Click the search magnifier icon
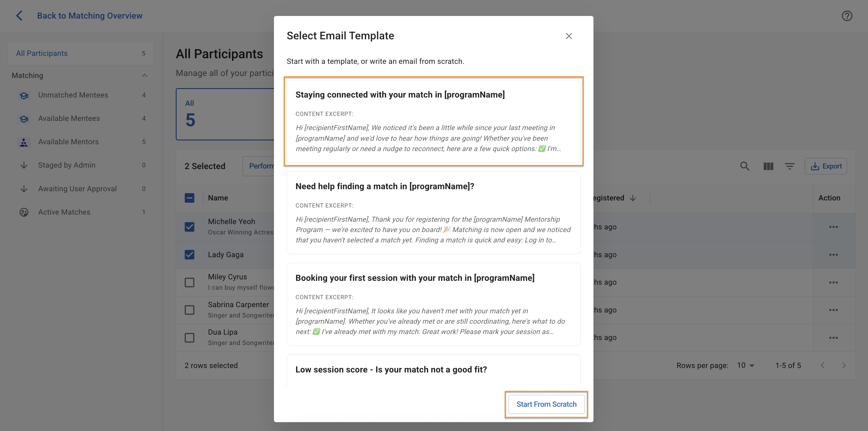The image size is (868, 431). 745,166
